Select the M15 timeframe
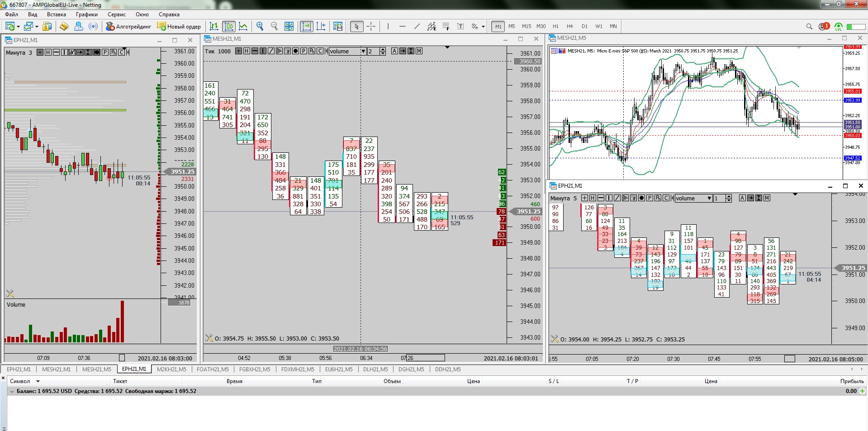 click(x=526, y=26)
